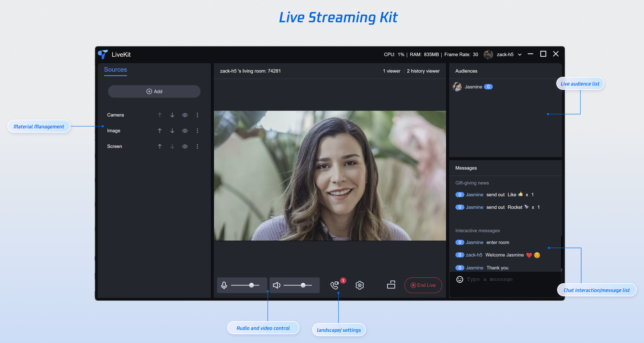Open more options for Screen source
Viewport: 644px width, 343px height.
[197, 146]
